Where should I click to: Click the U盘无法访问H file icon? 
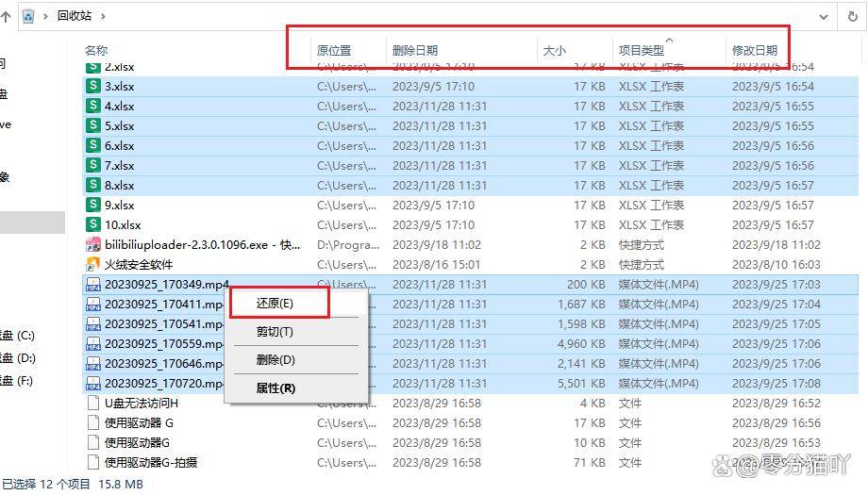pos(93,404)
